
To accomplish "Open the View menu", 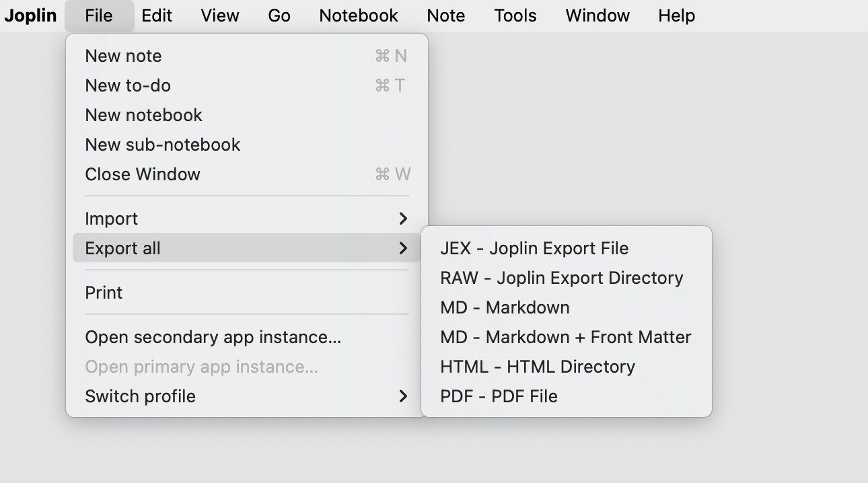I will click(x=220, y=15).
